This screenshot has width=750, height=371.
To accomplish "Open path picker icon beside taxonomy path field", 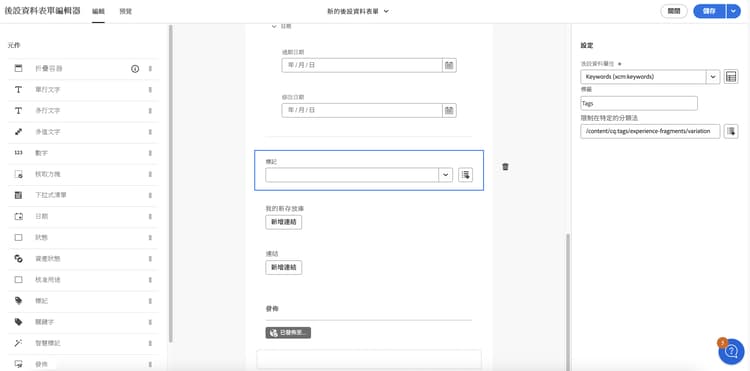I will point(731,131).
